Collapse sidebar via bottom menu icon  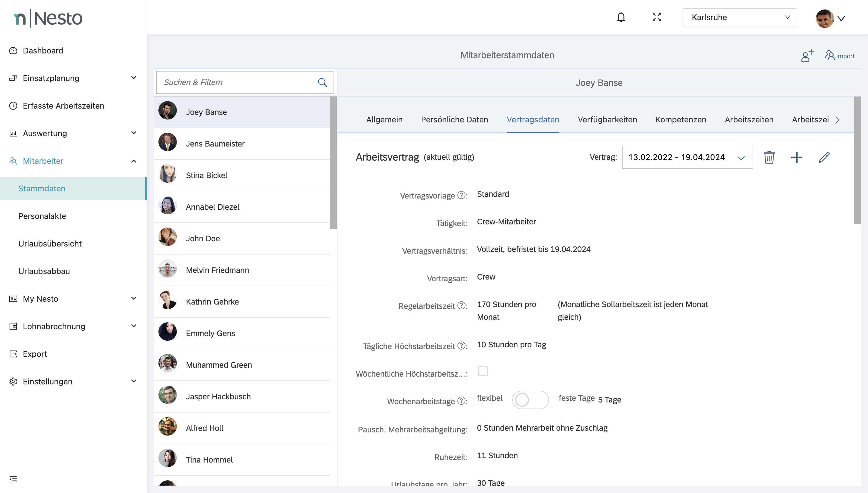[x=13, y=479]
